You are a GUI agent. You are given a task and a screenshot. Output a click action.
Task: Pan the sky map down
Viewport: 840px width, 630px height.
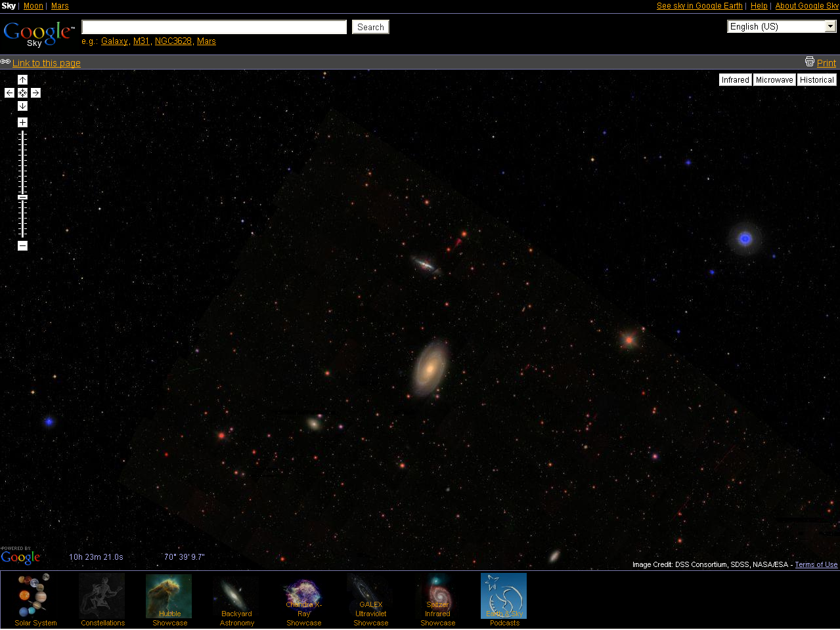click(x=22, y=106)
